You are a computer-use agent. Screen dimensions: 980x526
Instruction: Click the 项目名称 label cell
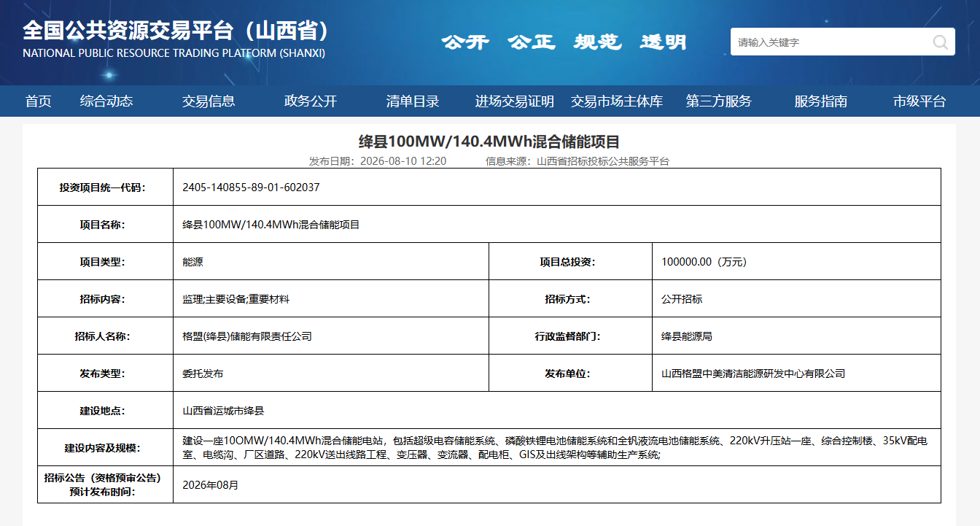click(105, 225)
